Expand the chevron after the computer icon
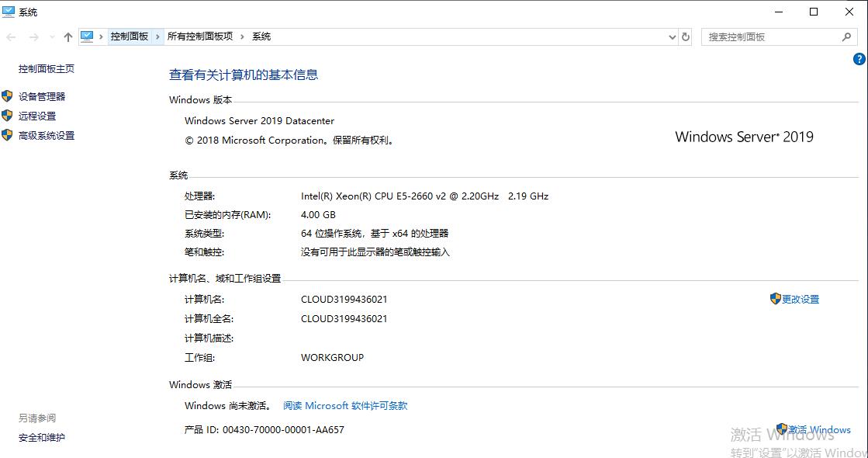This screenshot has height=458, width=868. [x=102, y=36]
